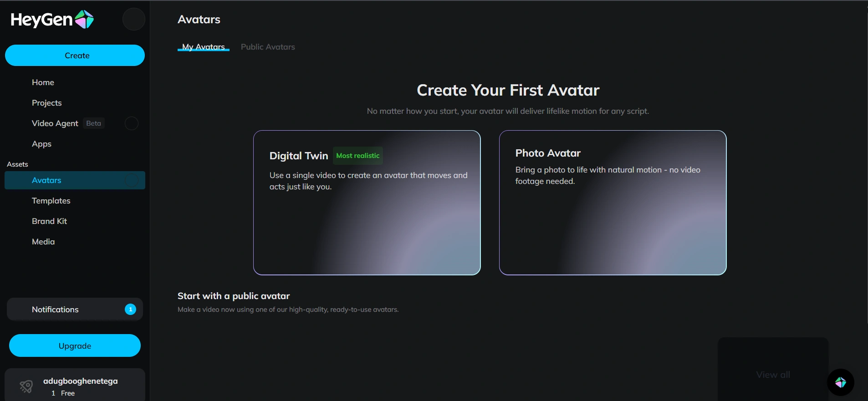Choose the Digital Twin card
The width and height of the screenshot is (868, 401).
367,203
